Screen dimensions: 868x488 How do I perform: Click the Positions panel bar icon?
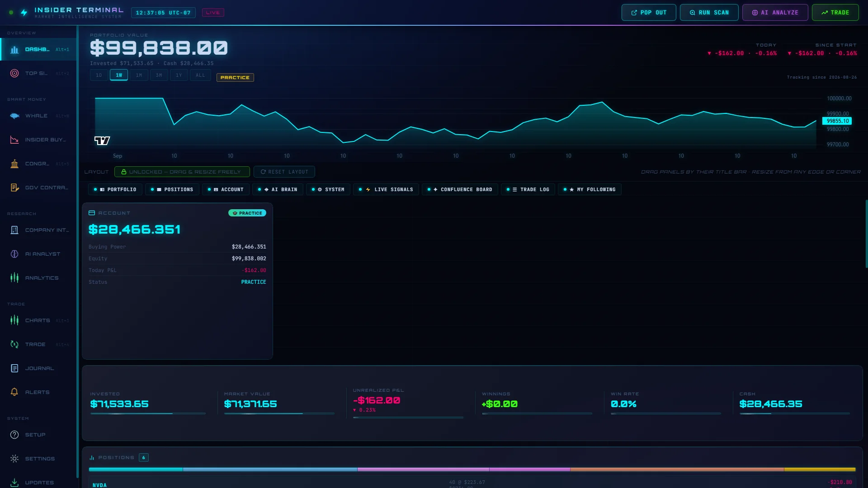coord(92,458)
